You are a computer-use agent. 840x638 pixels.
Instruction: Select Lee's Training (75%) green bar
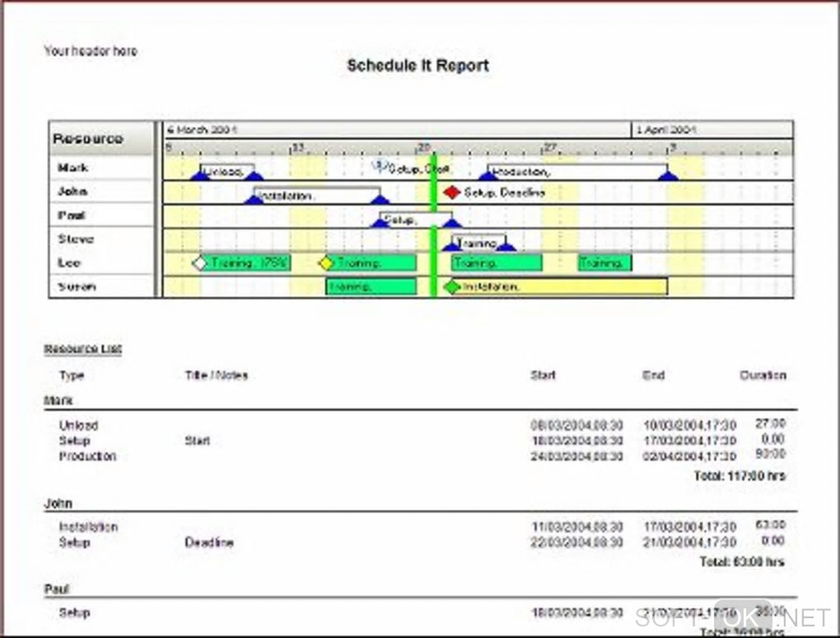coord(245,263)
